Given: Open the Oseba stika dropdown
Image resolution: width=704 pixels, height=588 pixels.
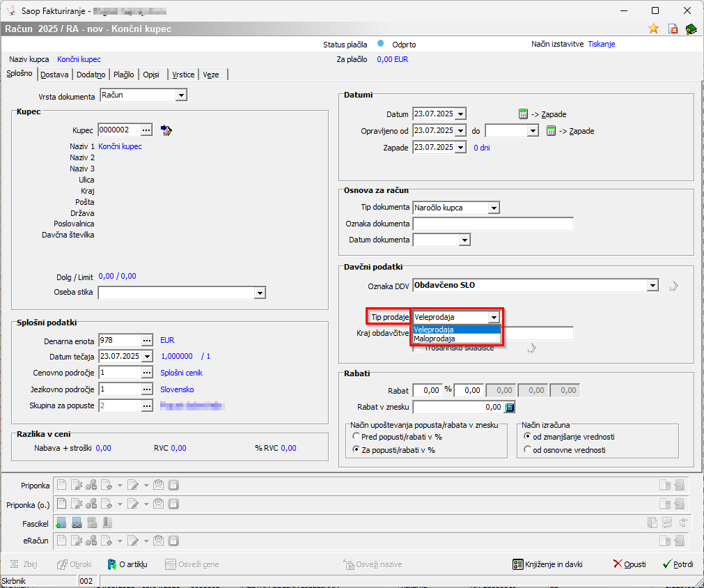Looking at the screenshot, I should pos(260,293).
